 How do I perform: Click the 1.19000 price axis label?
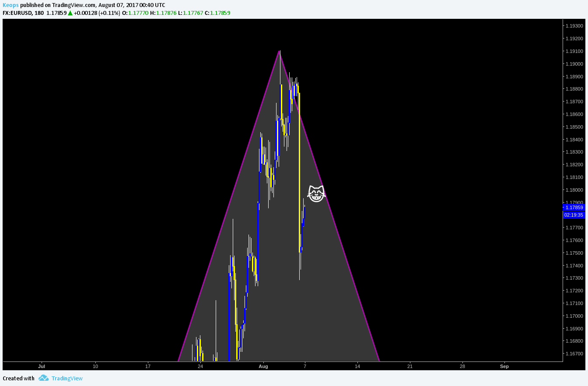pyautogui.click(x=574, y=64)
